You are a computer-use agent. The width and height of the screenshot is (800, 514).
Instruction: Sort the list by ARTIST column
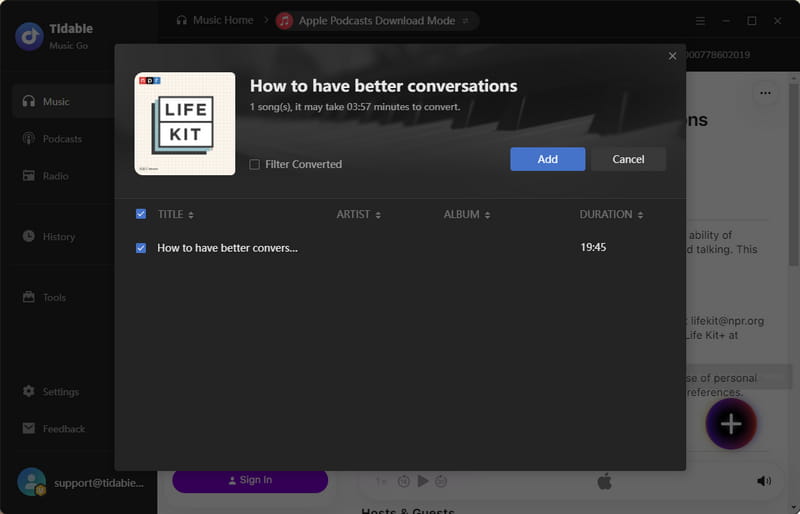(358, 214)
